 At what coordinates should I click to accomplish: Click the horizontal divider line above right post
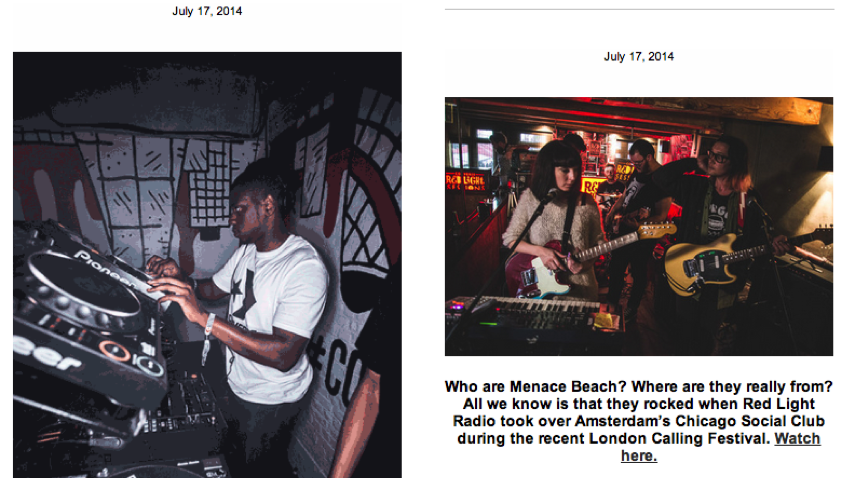[639, 9]
